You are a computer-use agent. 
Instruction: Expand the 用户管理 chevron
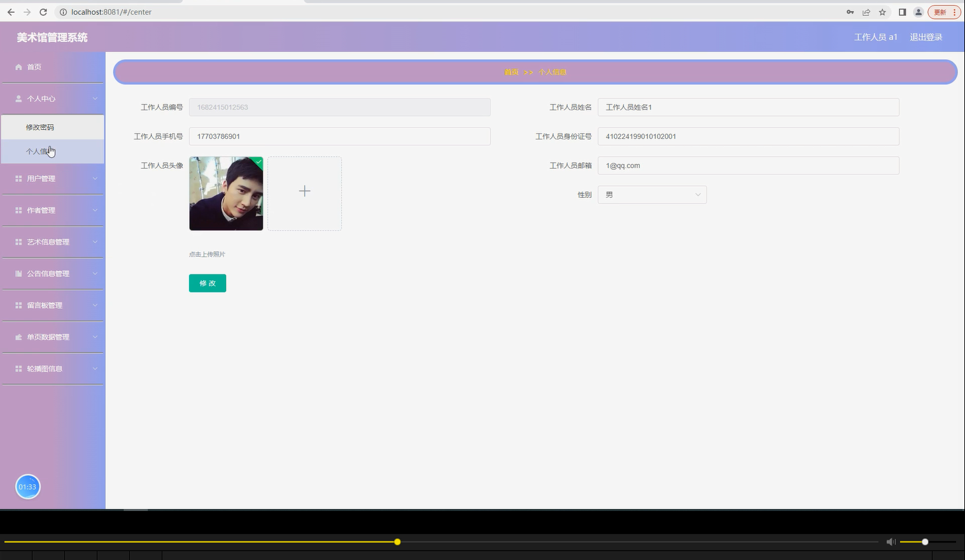95,179
